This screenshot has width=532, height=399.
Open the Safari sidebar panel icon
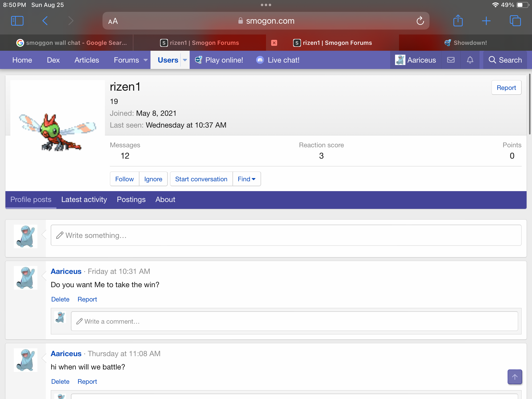(x=17, y=21)
